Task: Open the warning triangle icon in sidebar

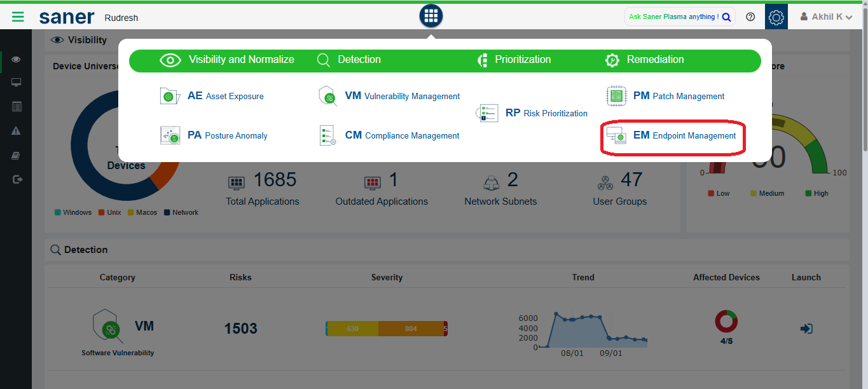Action: click(16, 131)
